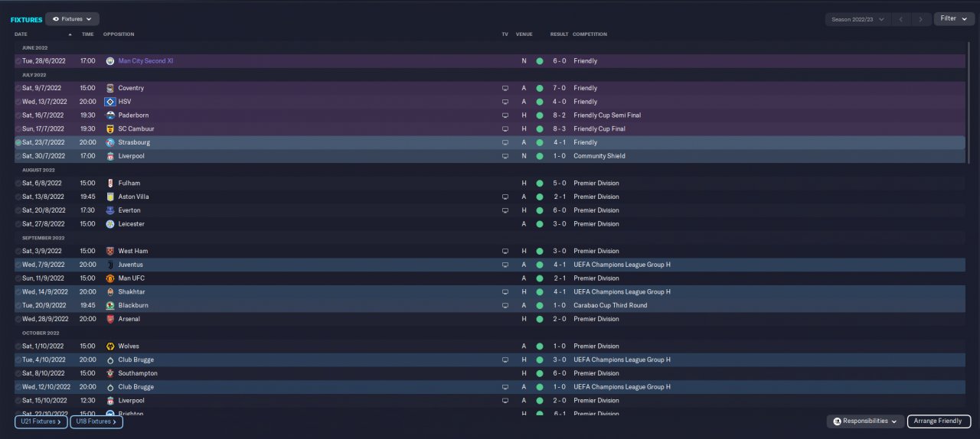Open the Man City Second XI link
The width and height of the screenshot is (980, 439).
tap(145, 61)
